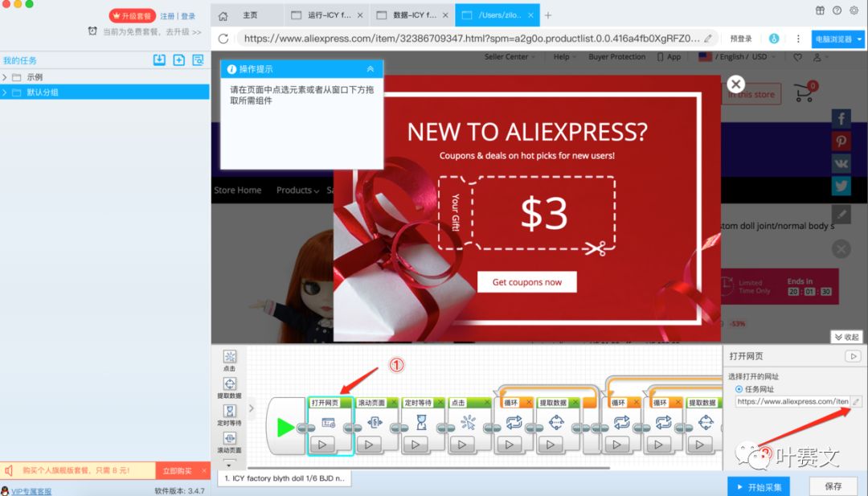Click the green start arrow of workflow
This screenshot has width=868, height=496.
pos(285,428)
